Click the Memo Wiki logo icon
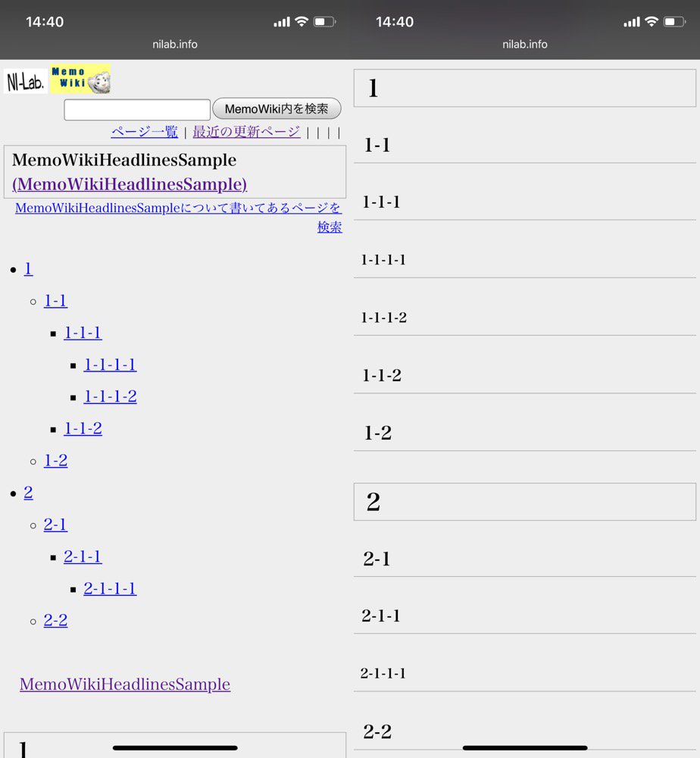The width and height of the screenshot is (700, 758). (x=80, y=80)
